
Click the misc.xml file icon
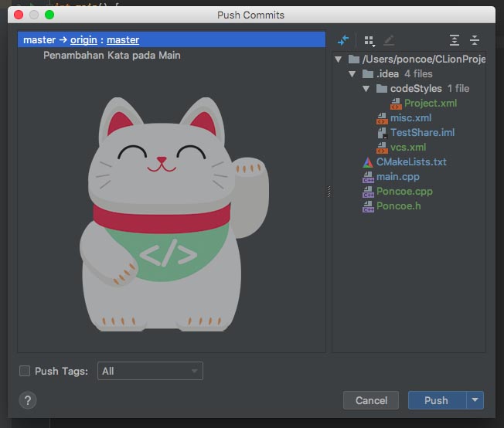point(382,118)
